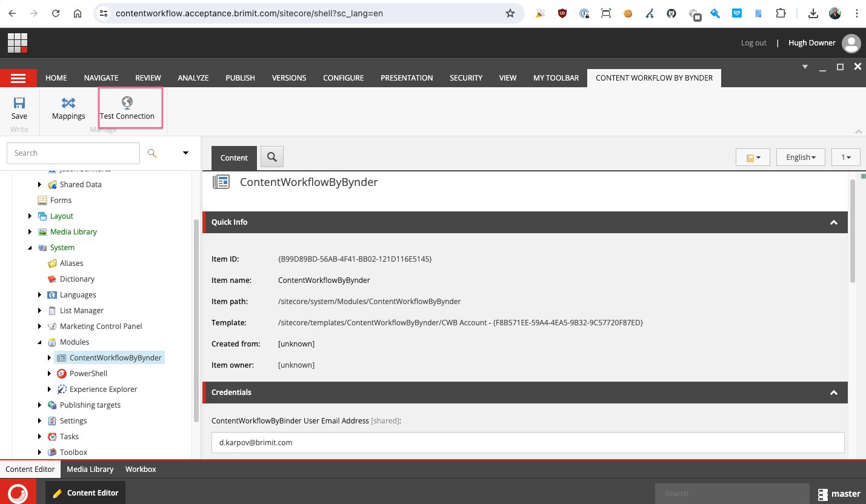This screenshot has height=504, width=866.
Task: Open the item icon dropdown beside English
Action: (753, 157)
